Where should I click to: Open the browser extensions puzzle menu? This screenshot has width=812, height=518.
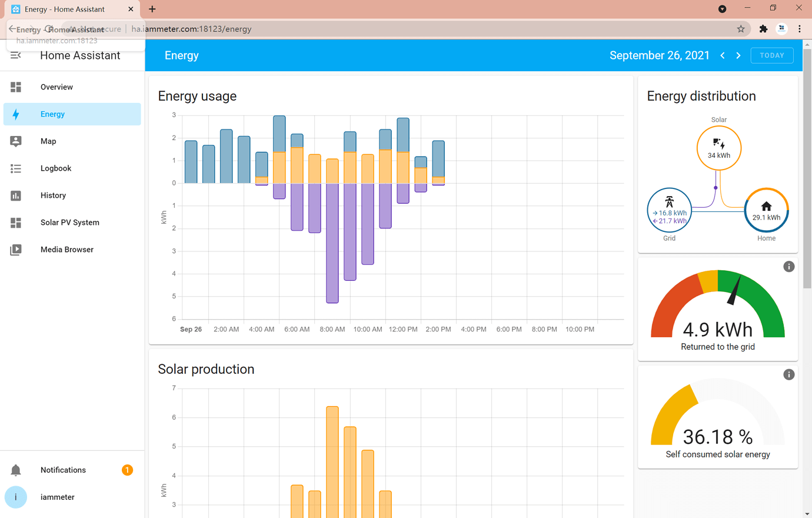coord(763,28)
